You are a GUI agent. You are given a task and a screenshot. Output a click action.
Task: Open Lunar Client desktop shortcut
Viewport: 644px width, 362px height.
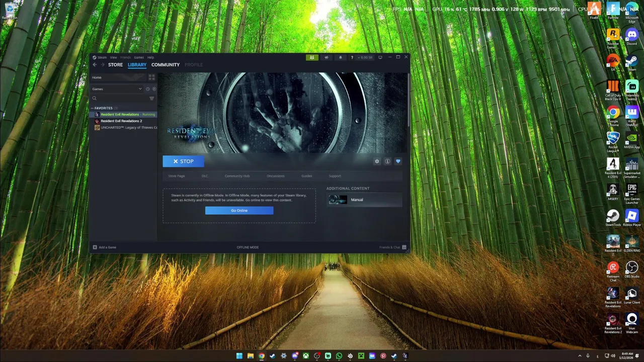tap(631, 296)
